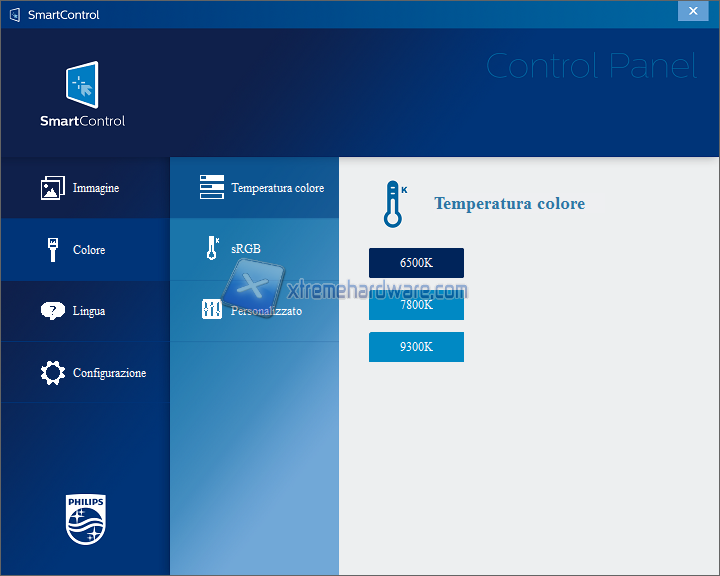Viewport: 720px width, 576px height.
Task: Click the sRGB thermometer icon
Action: tap(212, 249)
